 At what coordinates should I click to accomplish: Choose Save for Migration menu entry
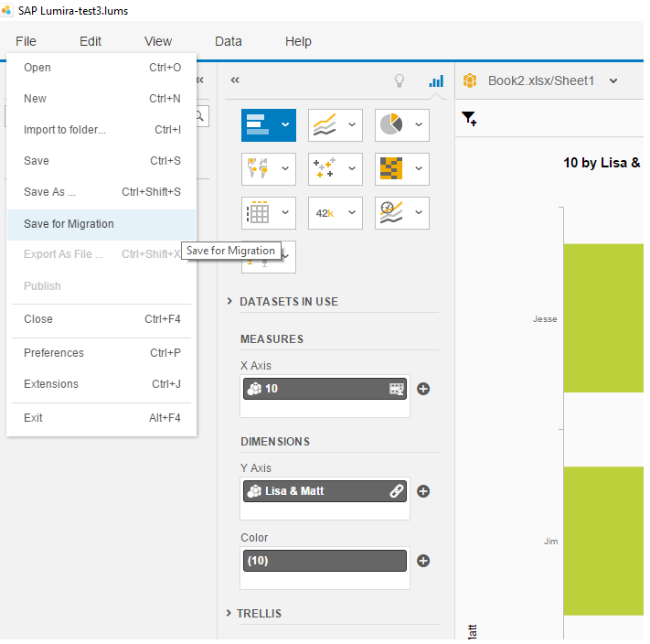click(101, 224)
